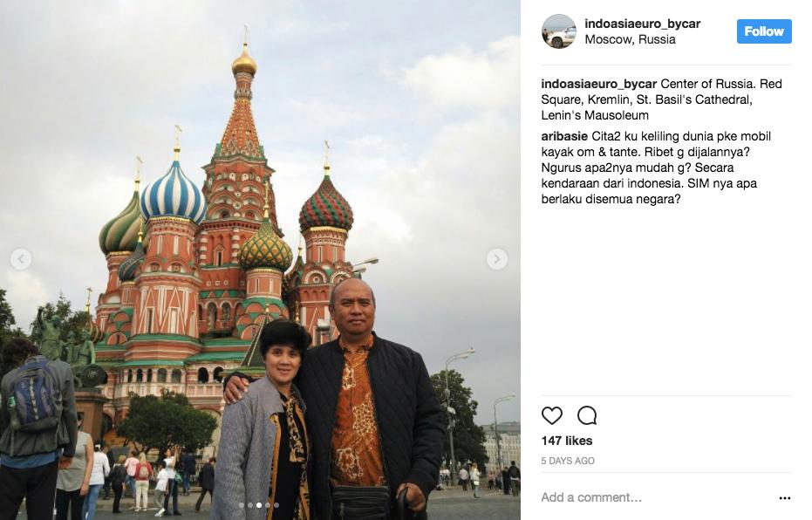This screenshot has width=812, height=520.
Task: Select the active third carousel dot
Action: [x=259, y=505]
